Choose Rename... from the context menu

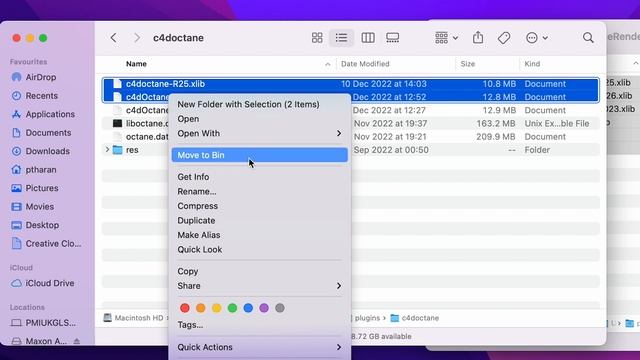pos(259,191)
